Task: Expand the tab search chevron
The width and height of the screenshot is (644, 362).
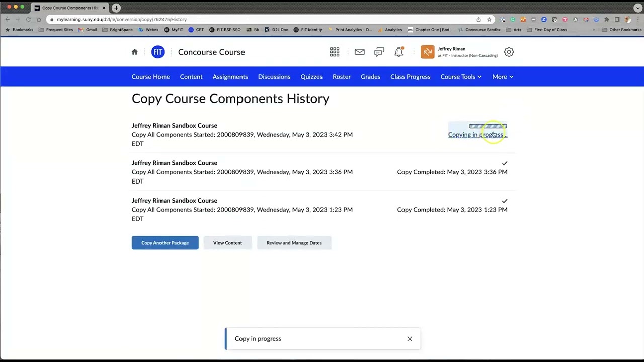Action: (x=637, y=8)
